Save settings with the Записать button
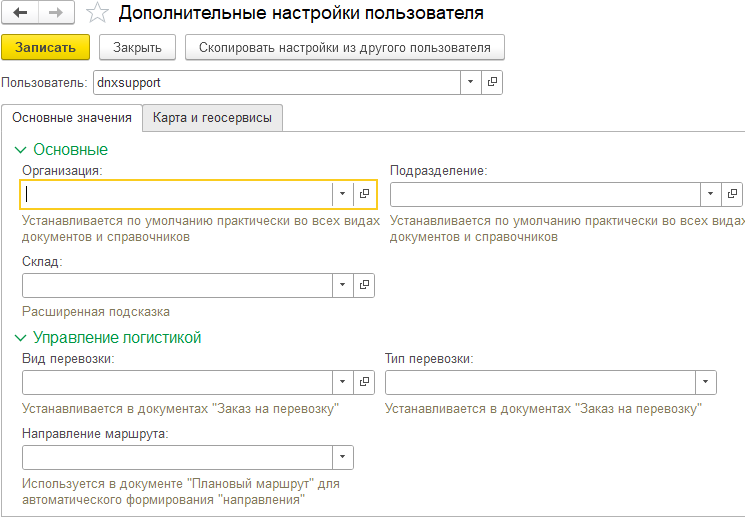745x517 pixels. tap(46, 48)
